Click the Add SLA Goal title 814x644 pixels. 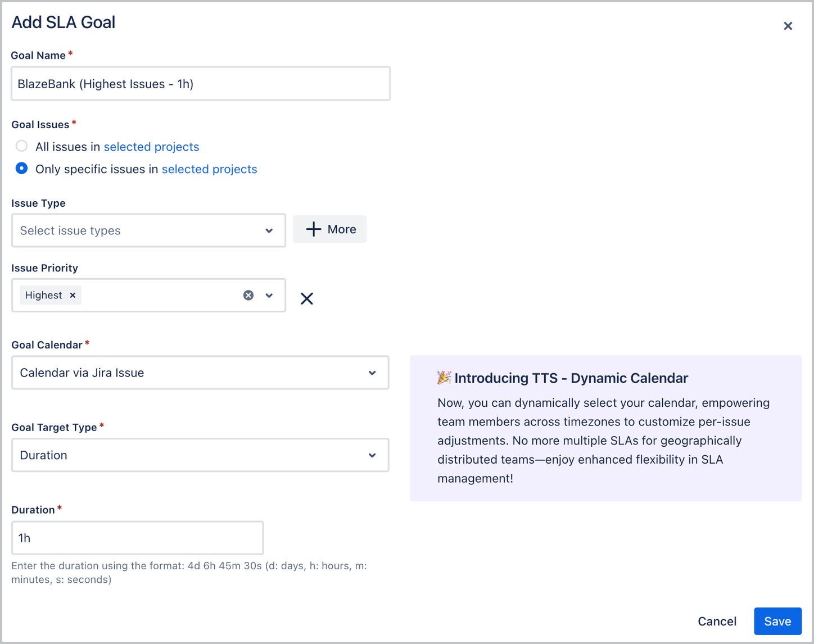point(64,22)
